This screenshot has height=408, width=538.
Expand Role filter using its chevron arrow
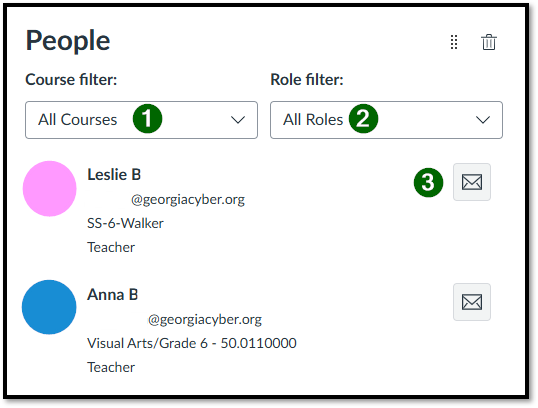483,120
